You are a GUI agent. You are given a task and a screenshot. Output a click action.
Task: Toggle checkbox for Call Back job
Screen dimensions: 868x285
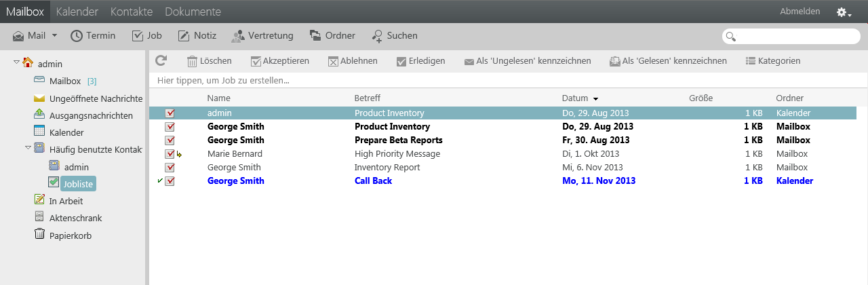pos(170,181)
